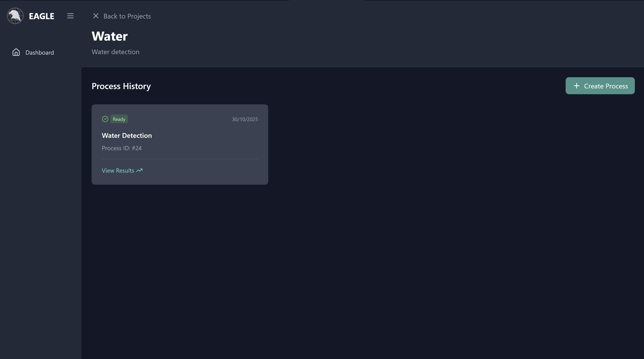The image size is (644, 359).
Task: Click the green check circle status icon
Action: [105, 119]
